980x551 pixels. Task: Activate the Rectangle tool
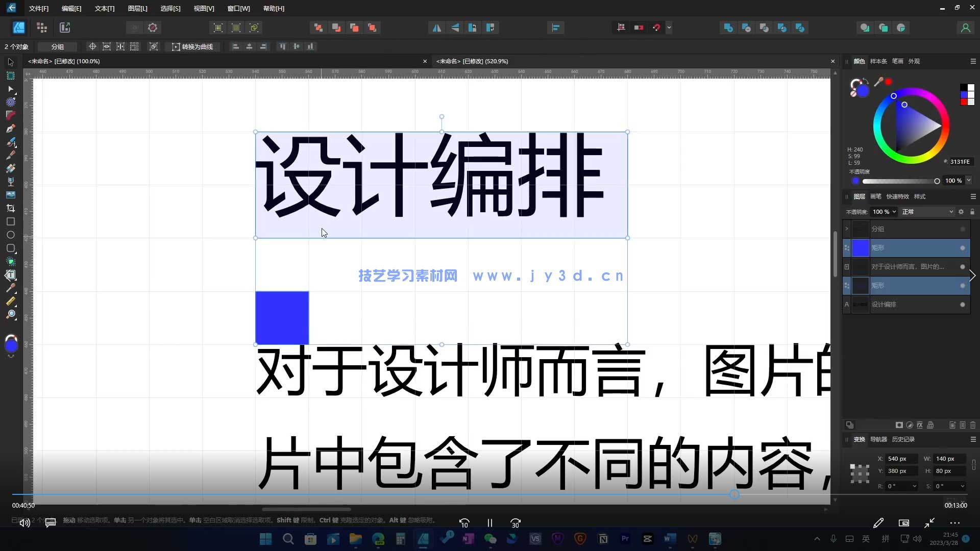[x=10, y=221]
